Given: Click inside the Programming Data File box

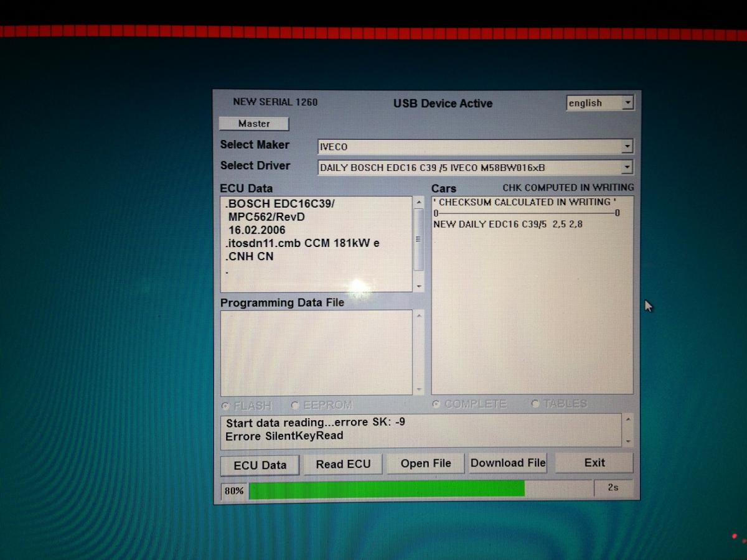Looking at the screenshot, I should [x=316, y=352].
